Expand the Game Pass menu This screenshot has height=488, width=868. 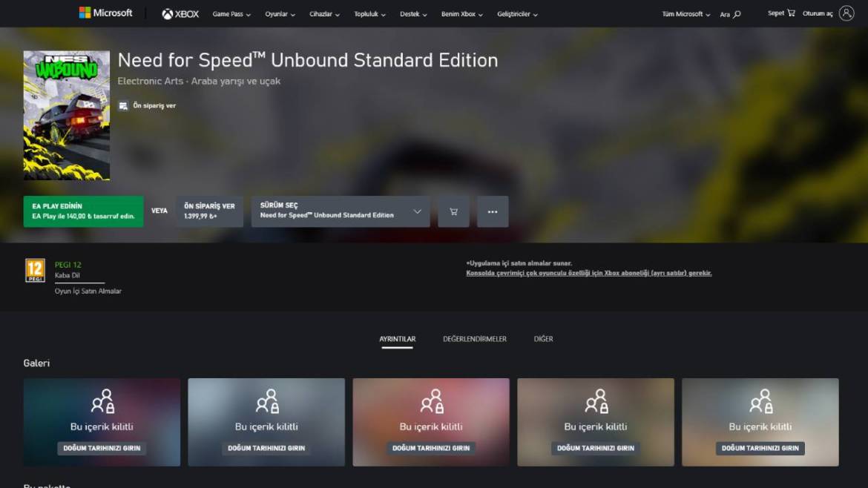(x=231, y=14)
